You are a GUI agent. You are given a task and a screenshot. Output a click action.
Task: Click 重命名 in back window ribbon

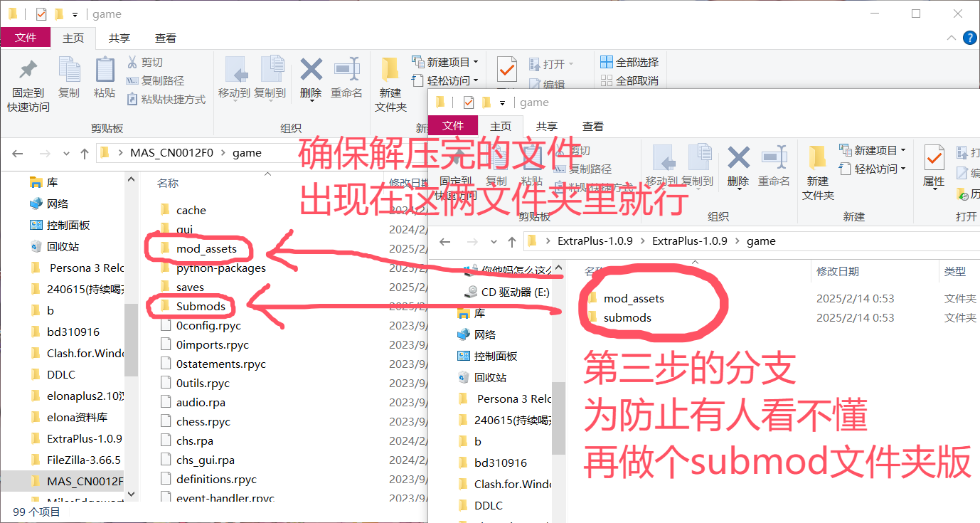346,78
